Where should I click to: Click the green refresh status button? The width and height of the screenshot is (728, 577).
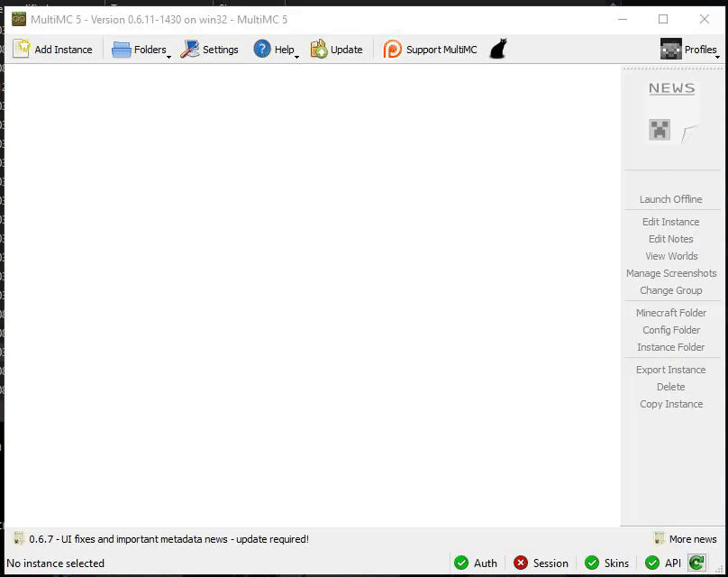coord(696,563)
